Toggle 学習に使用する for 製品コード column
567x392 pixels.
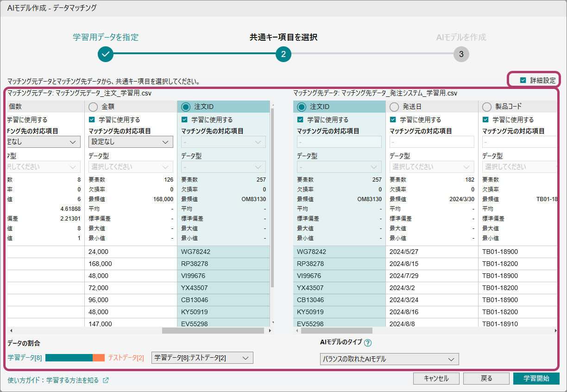485,120
